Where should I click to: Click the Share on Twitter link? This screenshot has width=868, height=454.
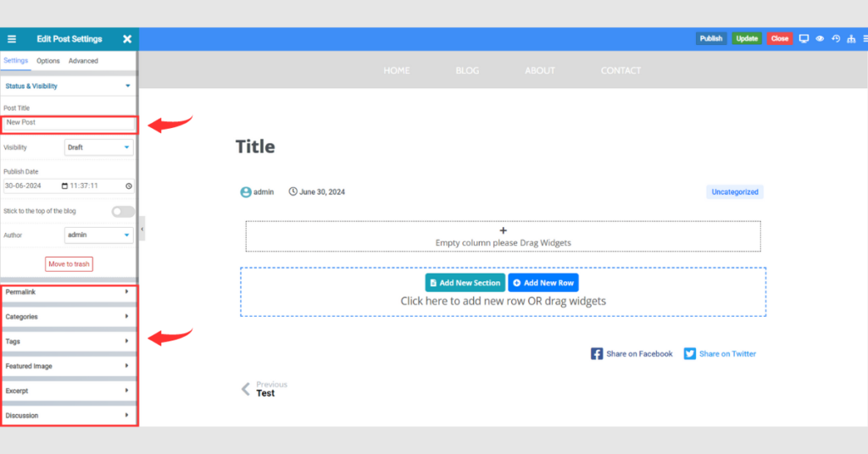click(727, 354)
